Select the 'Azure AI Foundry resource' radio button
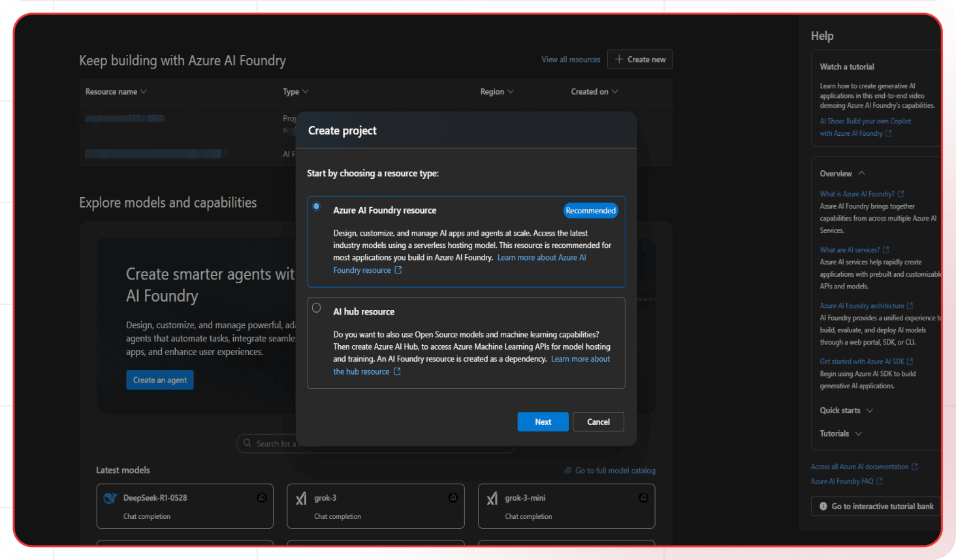The width and height of the screenshot is (956, 560). tap(316, 206)
